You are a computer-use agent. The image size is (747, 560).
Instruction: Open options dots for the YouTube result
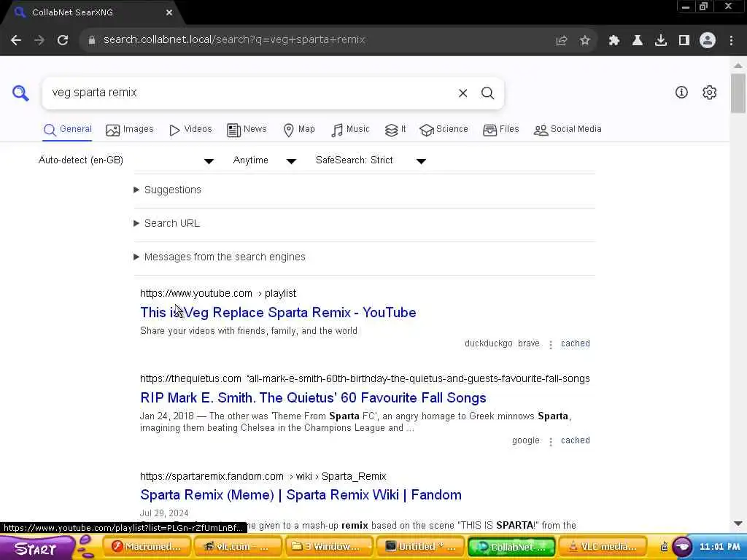click(551, 344)
